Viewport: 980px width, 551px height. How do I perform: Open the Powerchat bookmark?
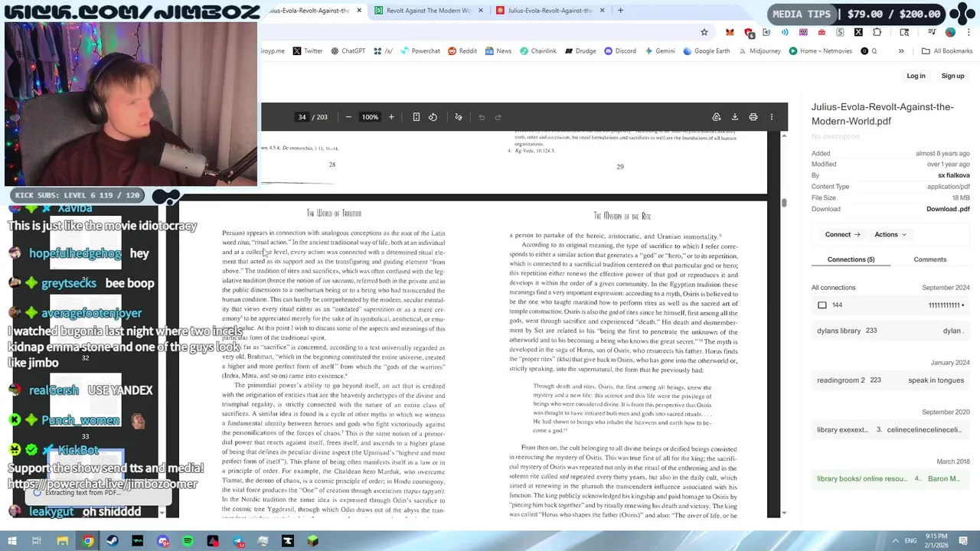coord(420,51)
